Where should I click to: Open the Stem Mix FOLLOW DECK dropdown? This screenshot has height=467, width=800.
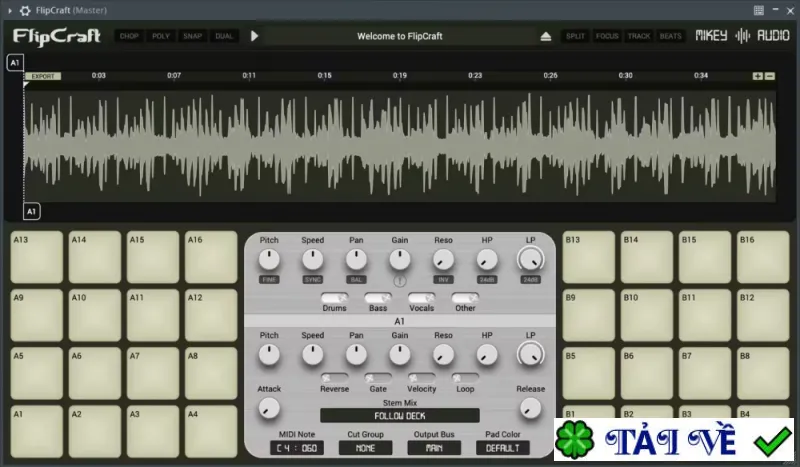coord(400,416)
